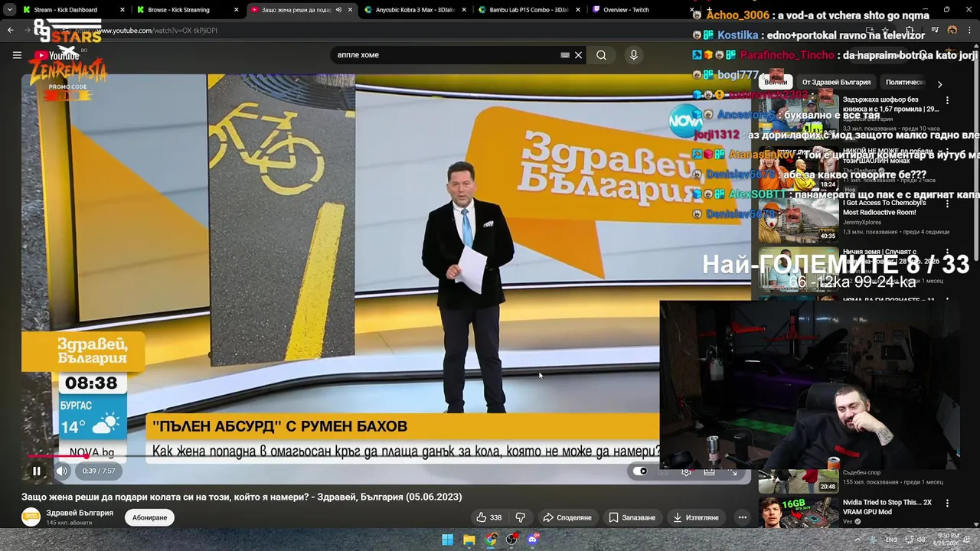Viewport: 980px width, 551px height.
Task: Open options menu for Chernobyl video
Action: 947,204
